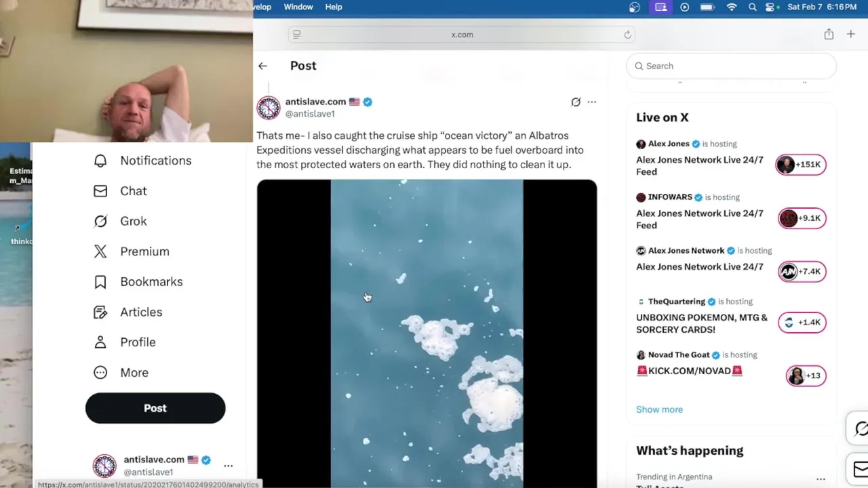Click Show more under Live on X
The width and height of the screenshot is (868, 488).
(659, 409)
